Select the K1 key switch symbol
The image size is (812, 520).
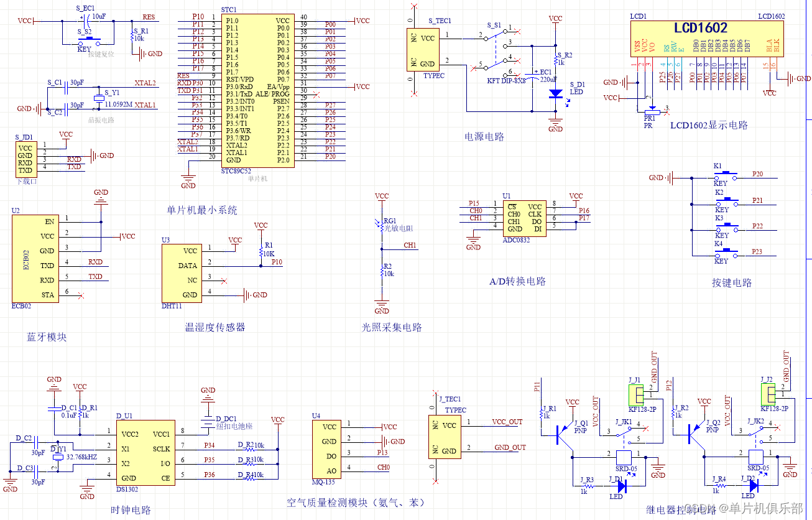point(726,176)
